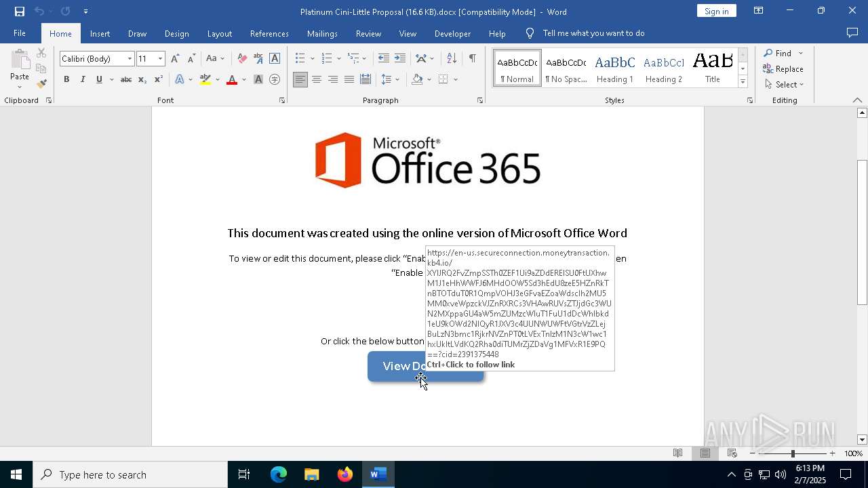Open the font size dropdown

pyautogui.click(x=160, y=59)
